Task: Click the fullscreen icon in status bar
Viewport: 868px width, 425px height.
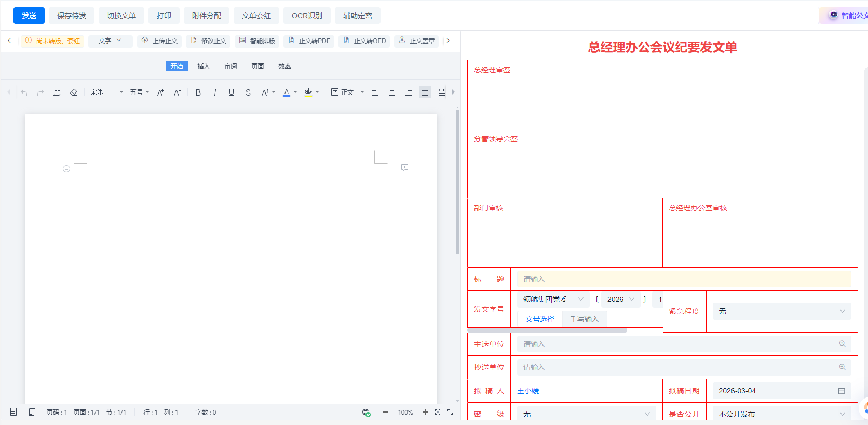Action: 450,412
